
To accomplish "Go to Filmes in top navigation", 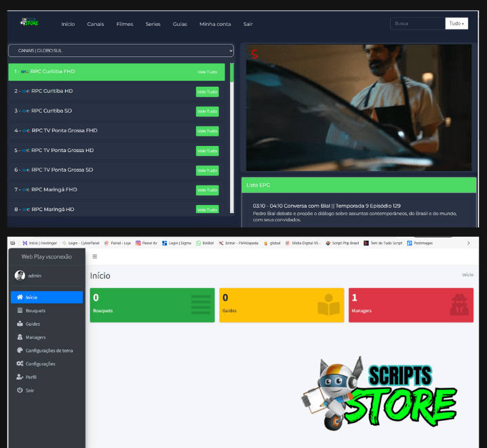I will (x=125, y=24).
